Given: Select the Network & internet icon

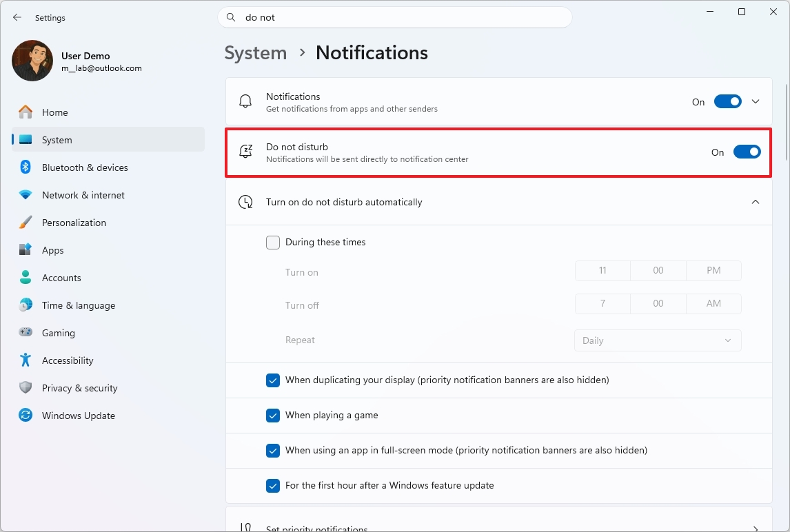Looking at the screenshot, I should pyautogui.click(x=25, y=195).
